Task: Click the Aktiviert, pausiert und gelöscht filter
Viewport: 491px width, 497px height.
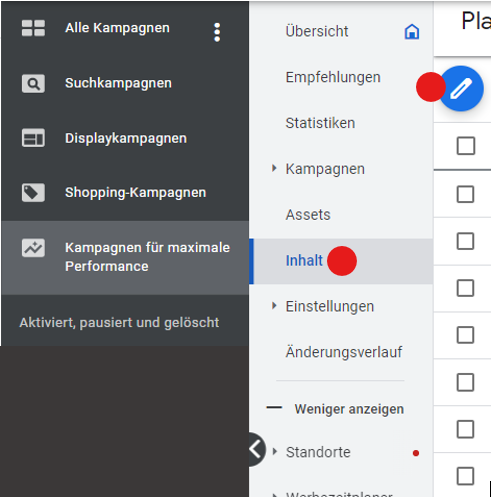Action: point(119,323)
